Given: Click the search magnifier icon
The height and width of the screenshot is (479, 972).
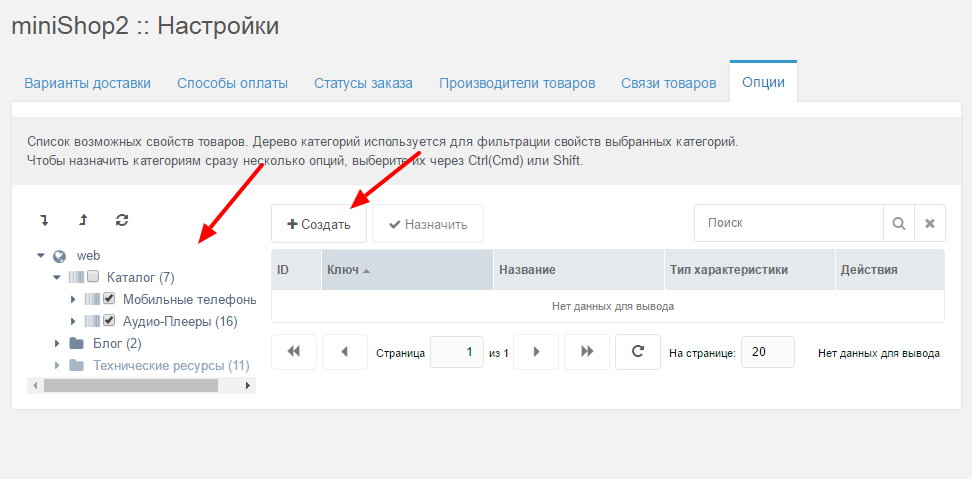Looking at the screenshot, I should point(899,223).
